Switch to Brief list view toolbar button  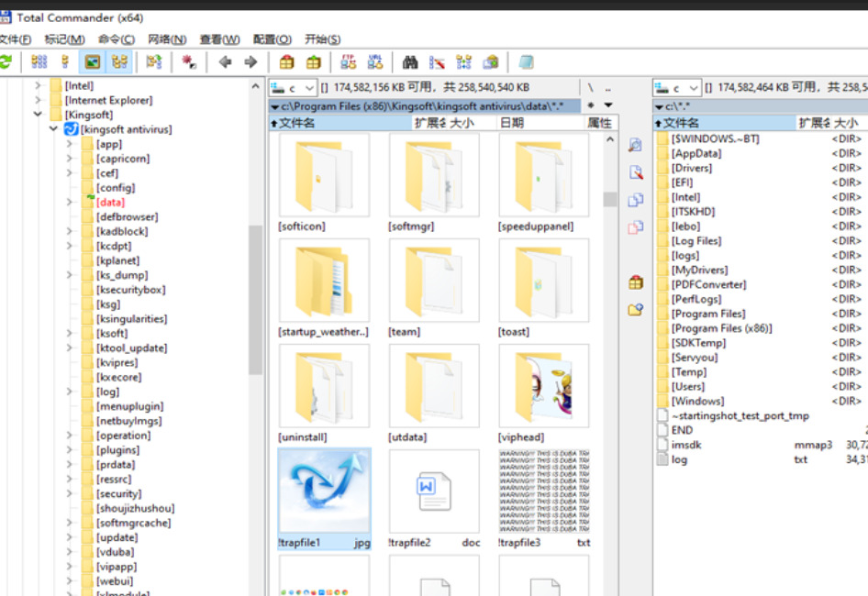click(x=39, y=62)
